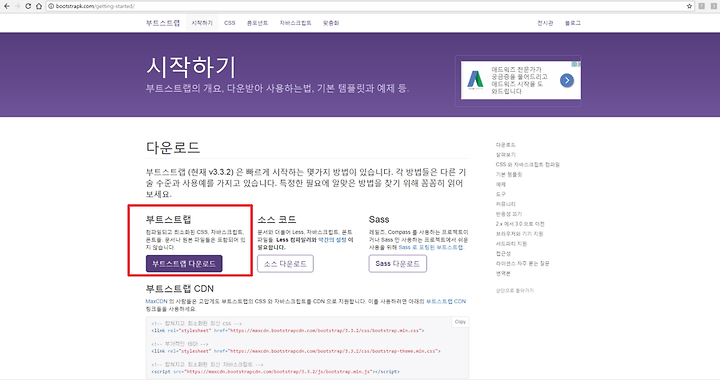Jump to 도구 in the sidebar

tap(501, 194)
